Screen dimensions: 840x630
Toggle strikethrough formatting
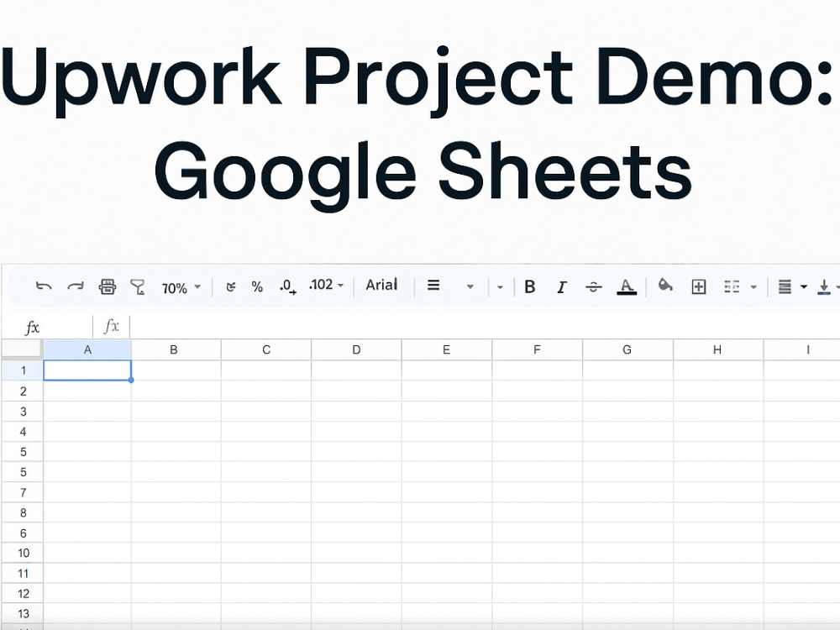click(594, 287)
